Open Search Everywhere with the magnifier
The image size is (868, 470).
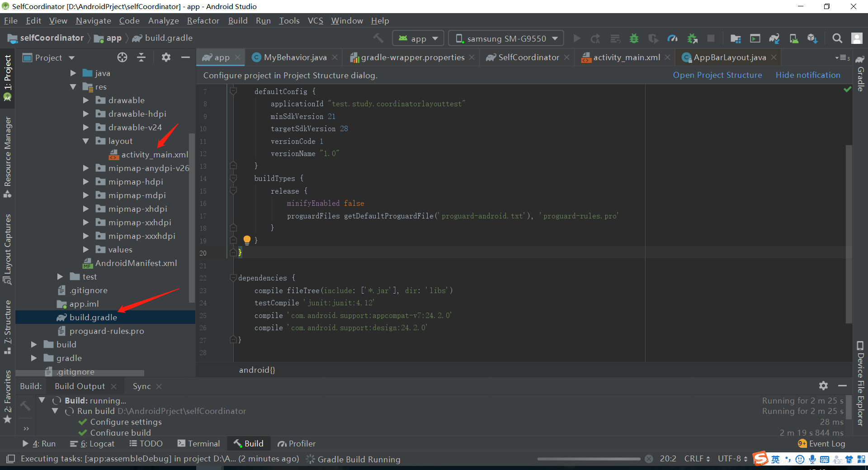[x=837, y=38]
